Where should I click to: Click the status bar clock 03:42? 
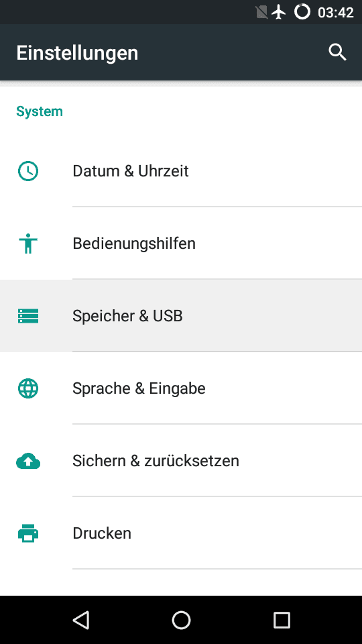click(x=336, y=12)
